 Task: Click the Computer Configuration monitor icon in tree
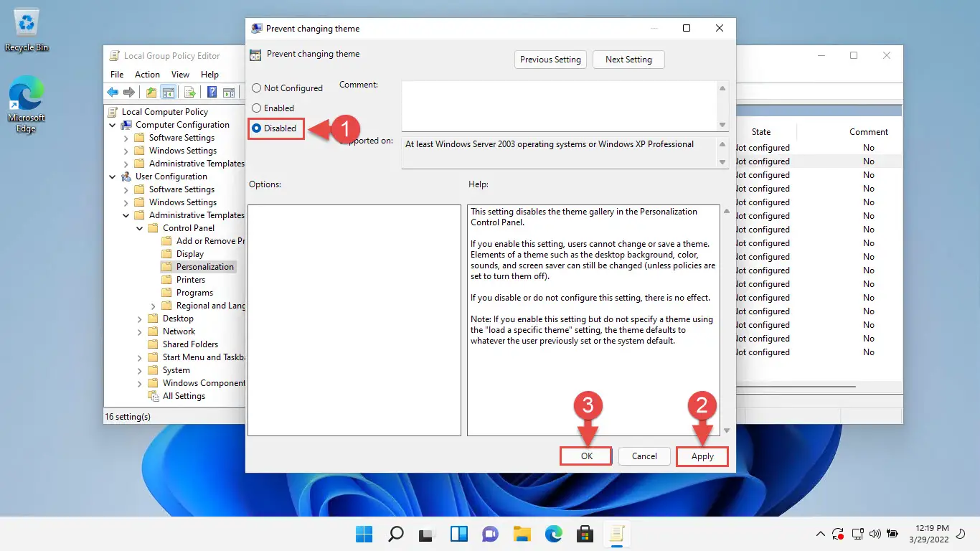(x=127, y=125)
